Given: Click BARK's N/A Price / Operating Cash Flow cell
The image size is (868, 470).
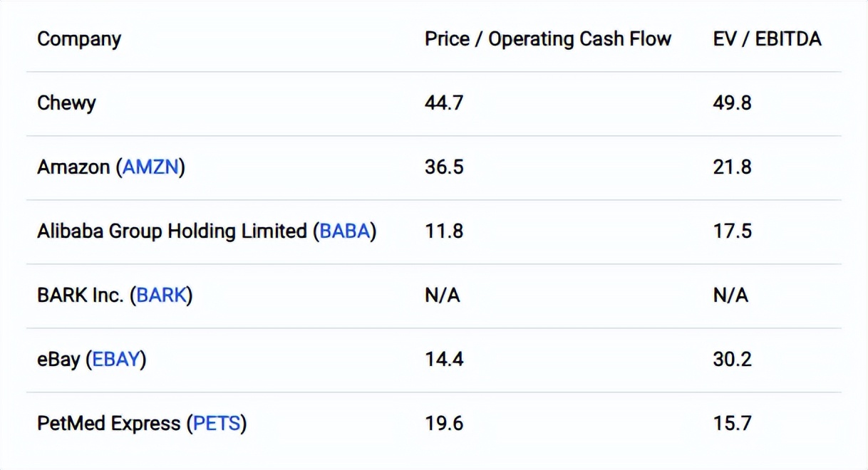Looking at the screenshot, I should coord(443,296).
